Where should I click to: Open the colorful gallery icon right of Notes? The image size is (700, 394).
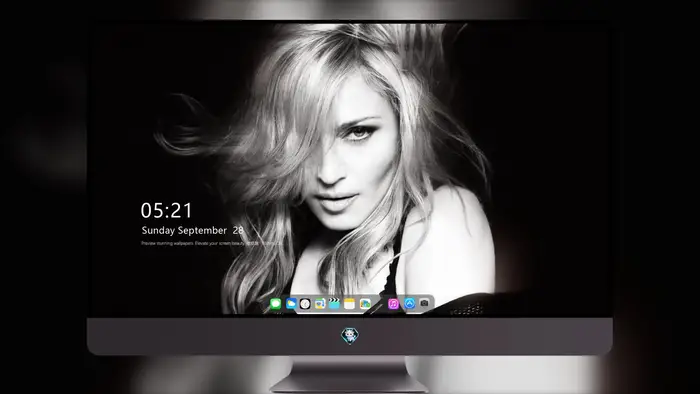coord(365,304)
